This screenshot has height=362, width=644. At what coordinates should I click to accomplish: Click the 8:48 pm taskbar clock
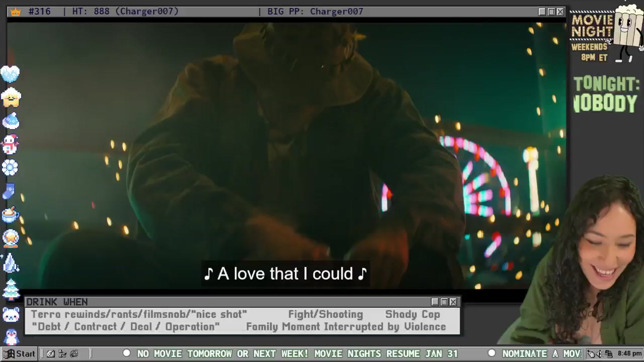click(x=630, y=354)
